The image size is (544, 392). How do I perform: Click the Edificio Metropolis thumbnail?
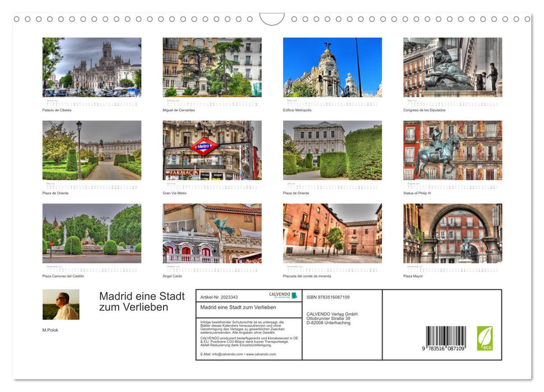(x=332, y=67)
